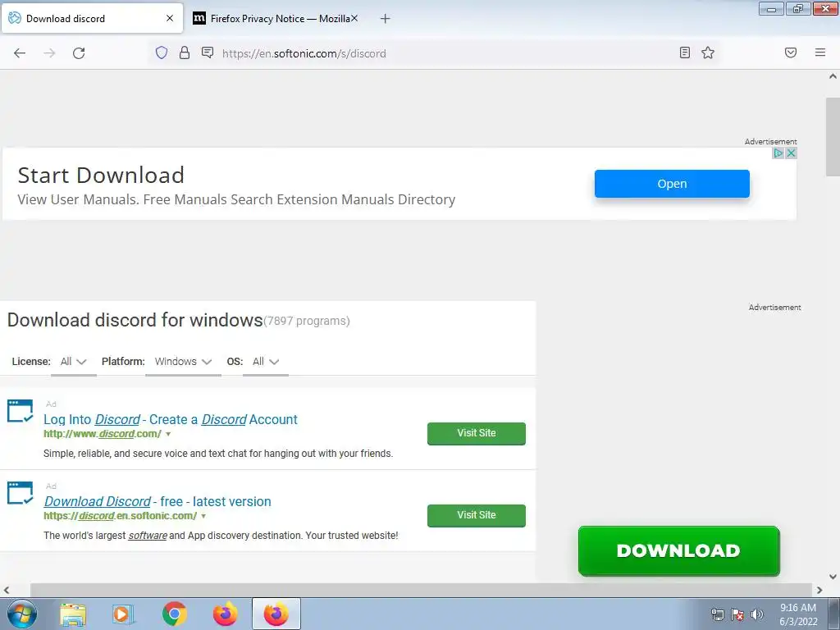
Task: Click the big green DOWNLOAD button
Action: tap(678, 550)
